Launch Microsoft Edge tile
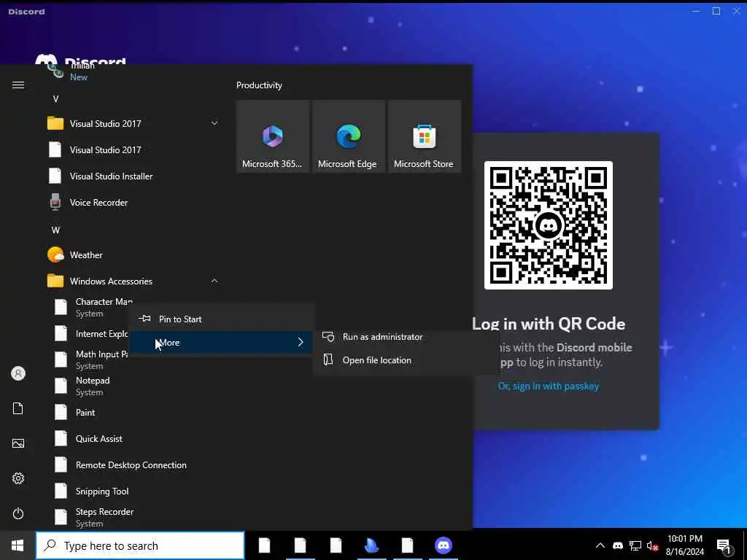Image resolution: width=747 pixels, height=560 pixels. [x=348, y=136]
